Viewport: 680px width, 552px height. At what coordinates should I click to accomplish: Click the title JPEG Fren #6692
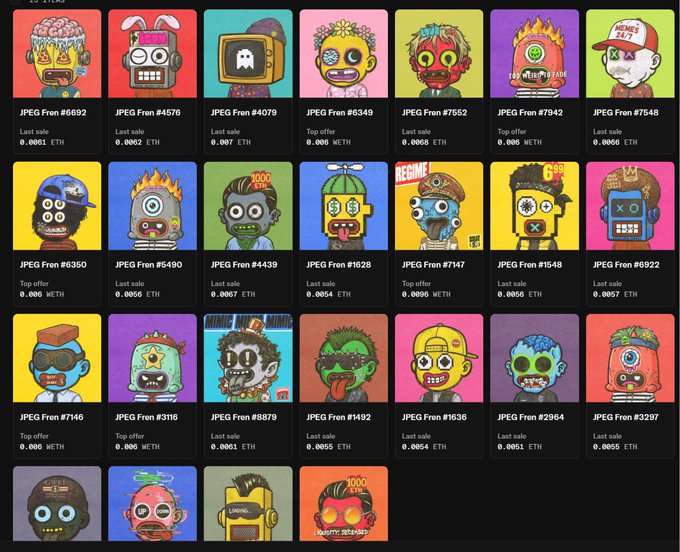pyautogui.click(x=53, y=113)
